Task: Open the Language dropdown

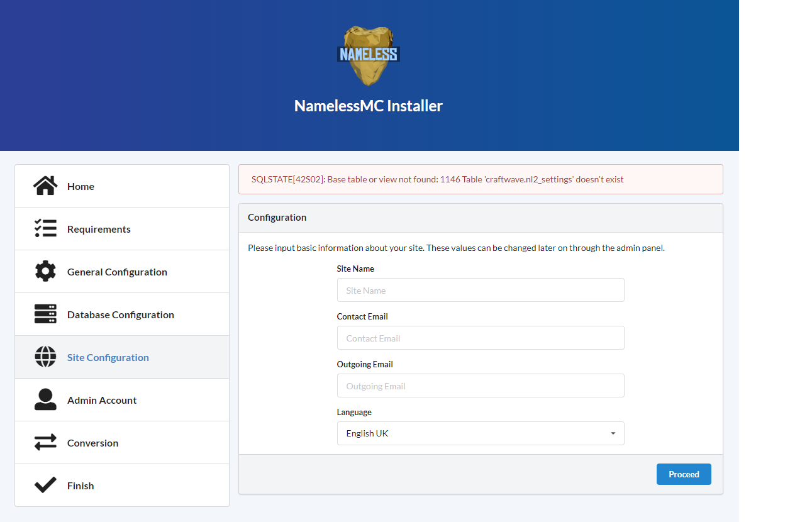Action: (x=480, y=433)
